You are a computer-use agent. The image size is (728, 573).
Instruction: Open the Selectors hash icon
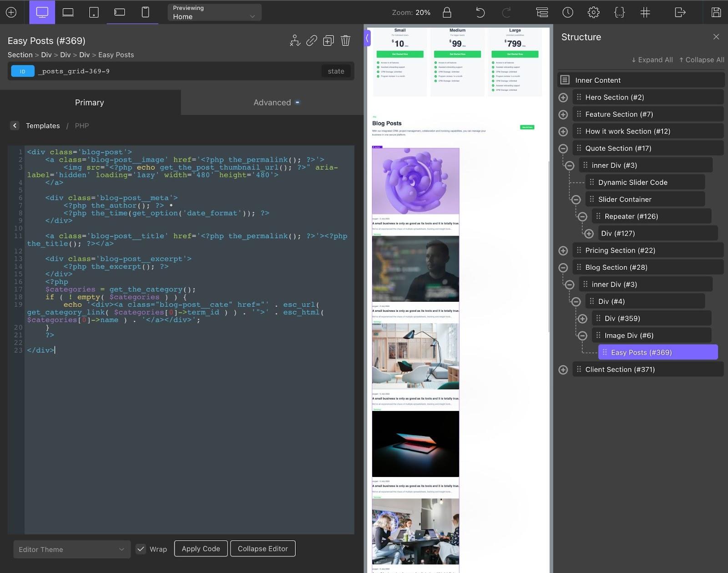click(645, 12)
